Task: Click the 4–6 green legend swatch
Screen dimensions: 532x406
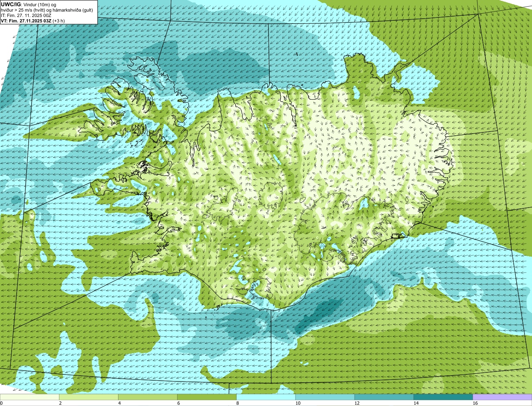Action: pyautogui.click(x=148, y=397)
